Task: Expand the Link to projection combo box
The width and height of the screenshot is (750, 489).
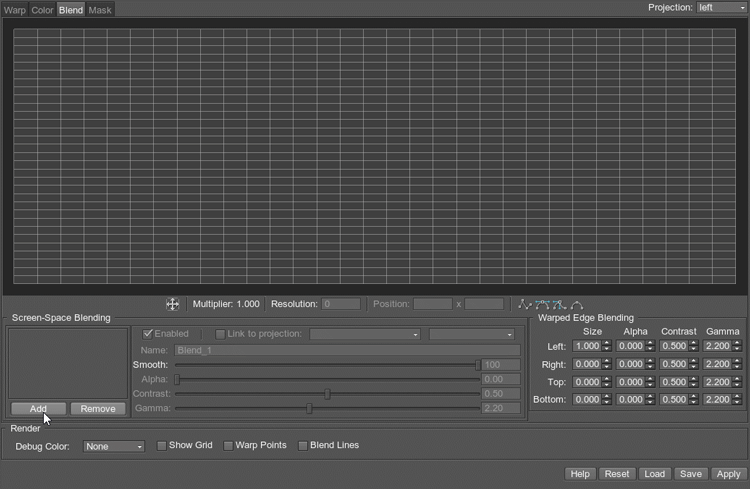Action: point(364,334)
